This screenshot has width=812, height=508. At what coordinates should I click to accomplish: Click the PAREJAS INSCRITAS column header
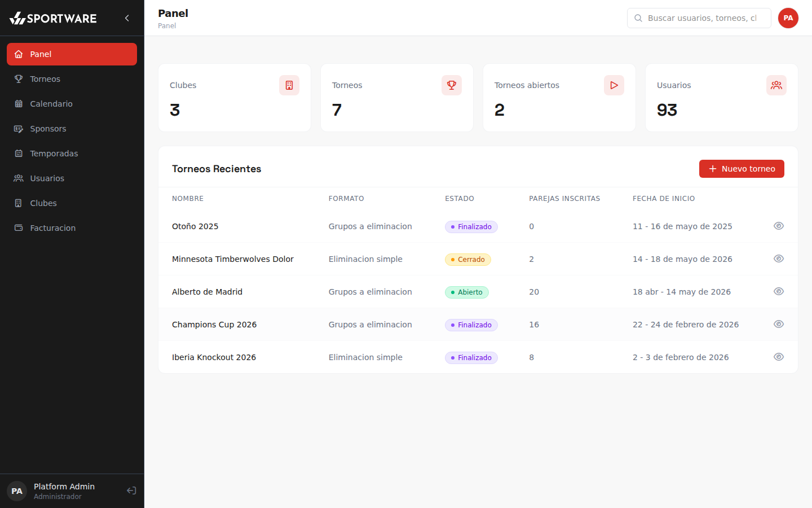click(564, 199)
